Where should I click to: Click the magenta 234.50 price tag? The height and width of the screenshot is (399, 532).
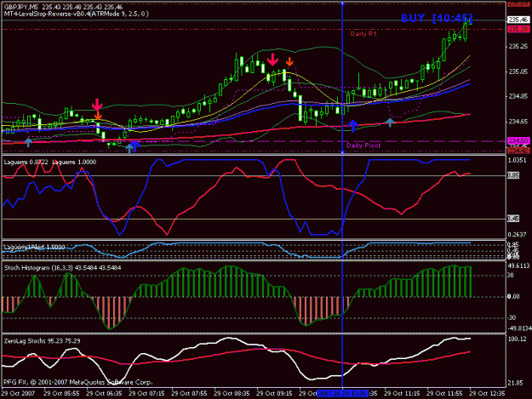click(x=518, y=140)
